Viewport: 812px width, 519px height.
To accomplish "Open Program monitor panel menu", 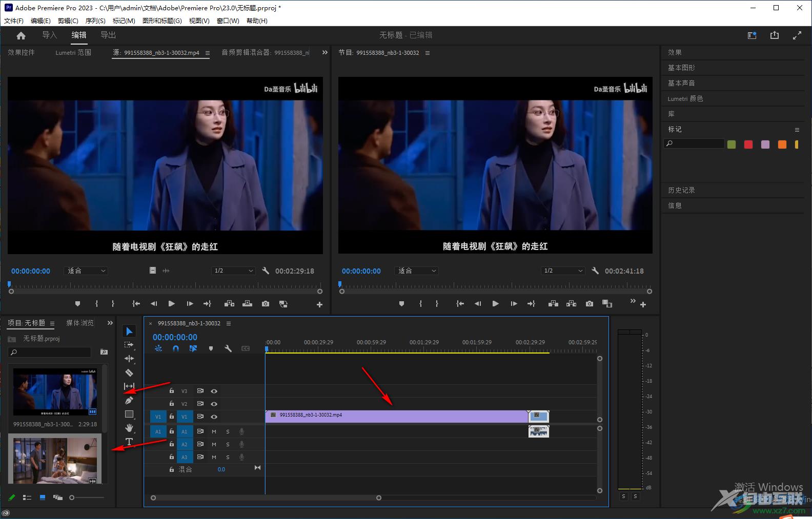I will [428, 53].
